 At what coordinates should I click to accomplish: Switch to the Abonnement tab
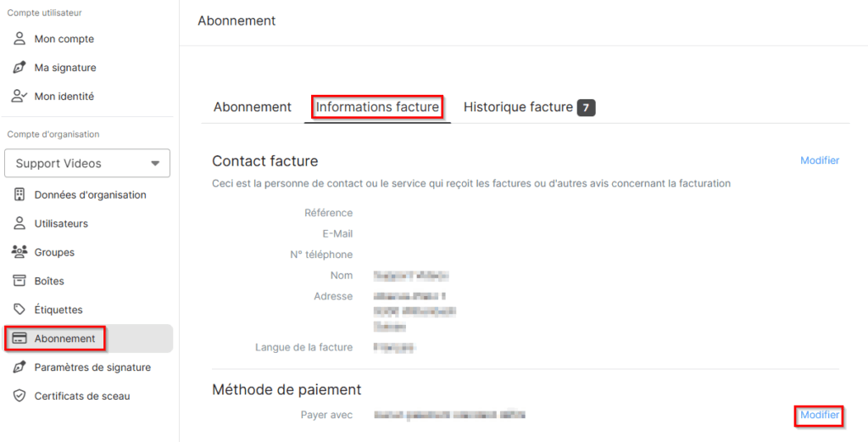(253, 107)
